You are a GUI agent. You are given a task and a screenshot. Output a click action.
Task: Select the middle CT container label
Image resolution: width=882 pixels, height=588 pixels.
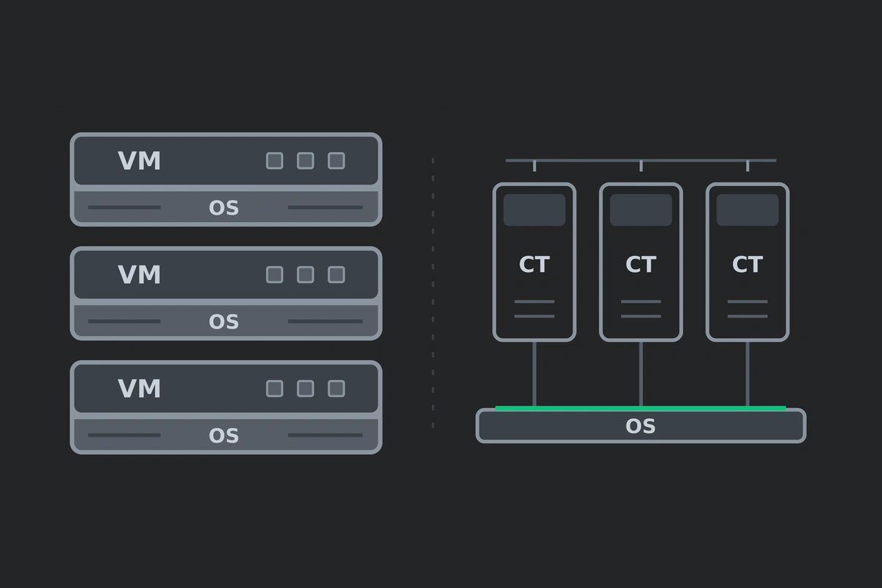click(x=641, y=265)
